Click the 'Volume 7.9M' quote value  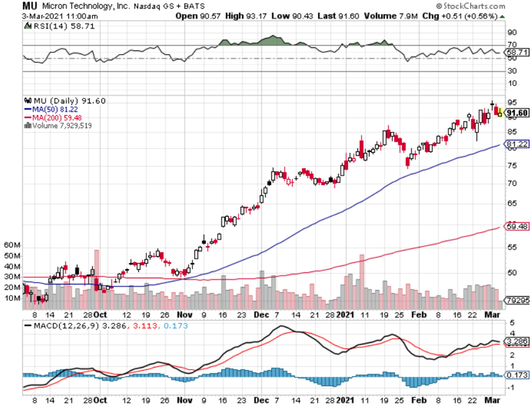391,16
